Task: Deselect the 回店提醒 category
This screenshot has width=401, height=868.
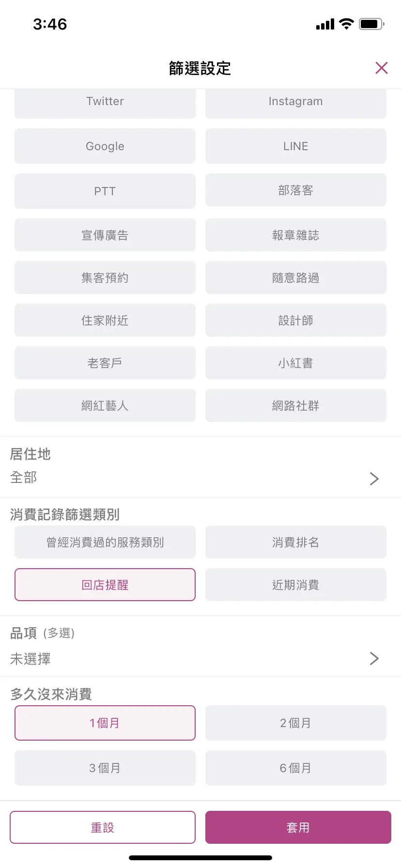Action: pos(105,585)
